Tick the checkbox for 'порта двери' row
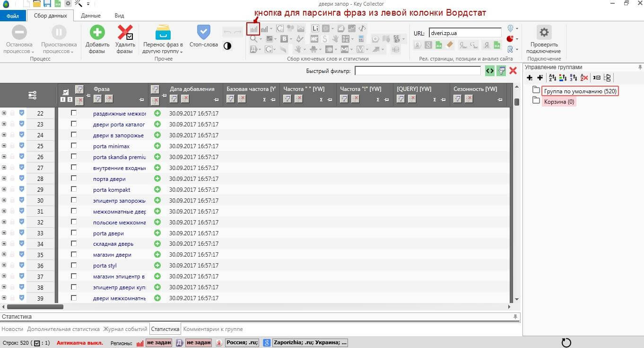 [x=74, y=179]
